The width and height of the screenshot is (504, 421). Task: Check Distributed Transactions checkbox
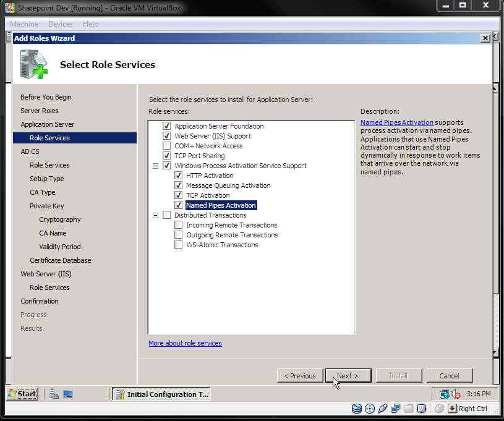point(166,215)
